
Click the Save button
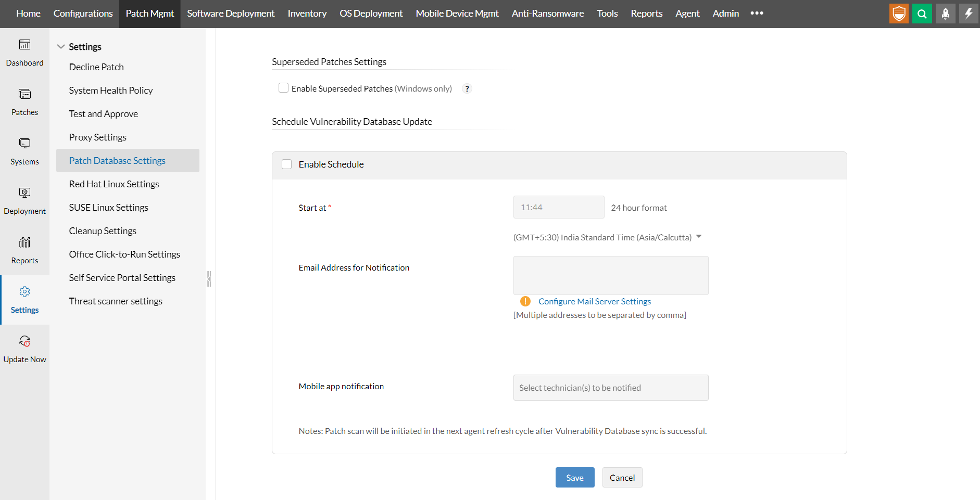574,478
